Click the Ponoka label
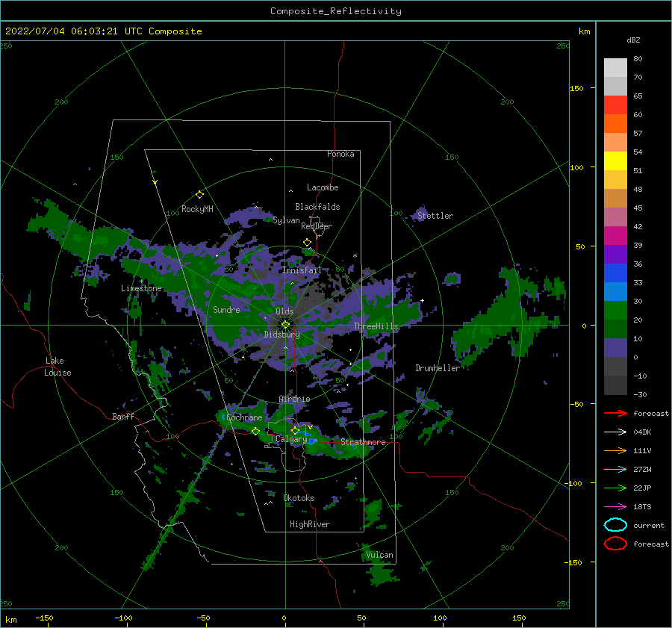 tap(340, 154)
